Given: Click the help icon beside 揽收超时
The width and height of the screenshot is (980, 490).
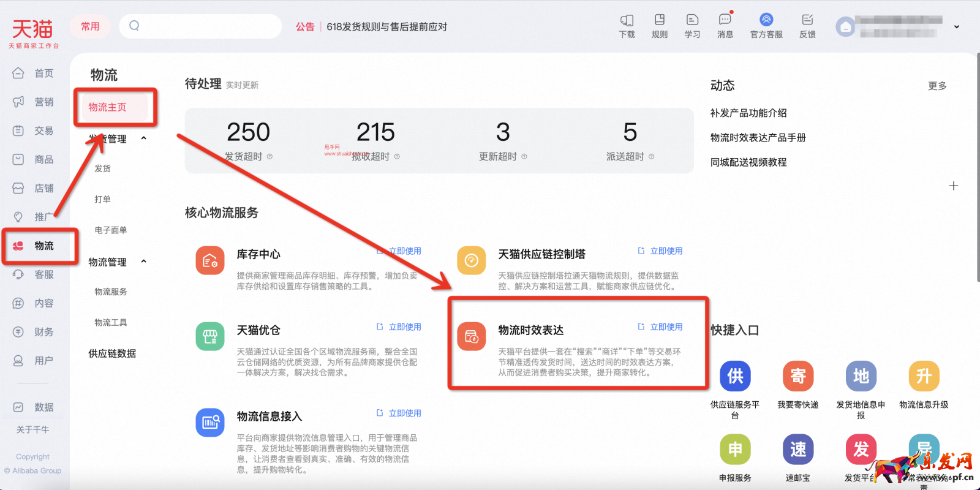Looking at the screenshot, I should [x=397, y=157].
